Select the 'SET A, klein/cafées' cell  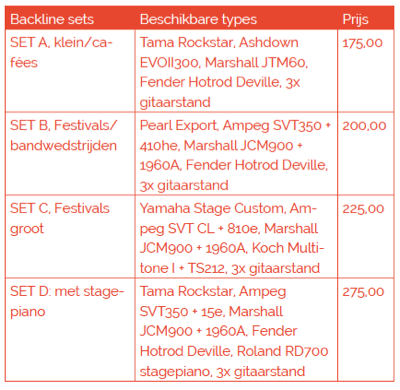click(70, 71)
